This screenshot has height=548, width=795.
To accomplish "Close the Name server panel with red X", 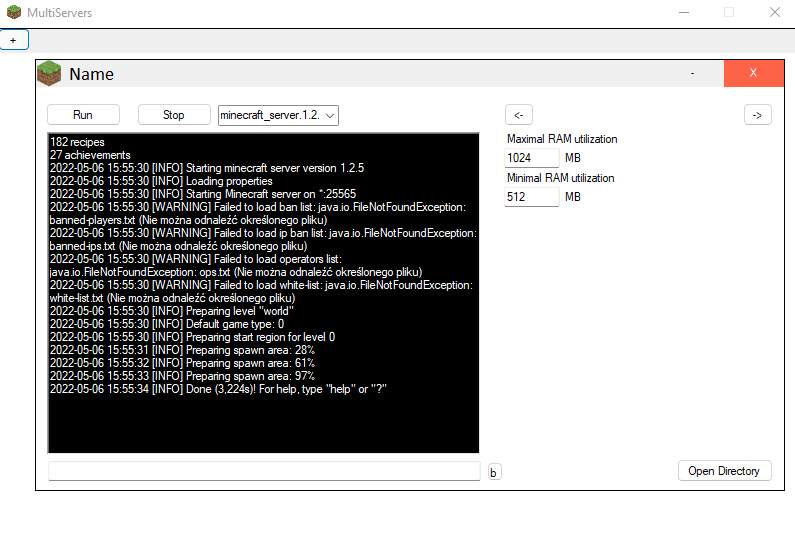I will [x=753, y=73].
